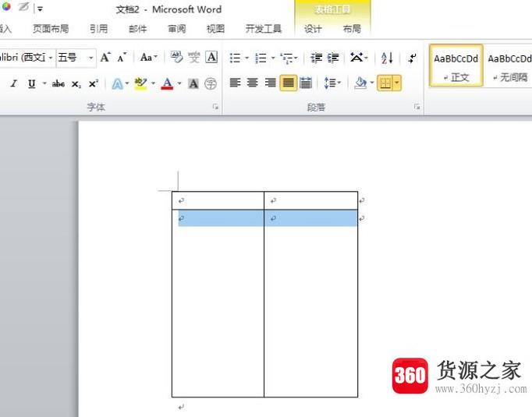Center the text alignment

253,83
